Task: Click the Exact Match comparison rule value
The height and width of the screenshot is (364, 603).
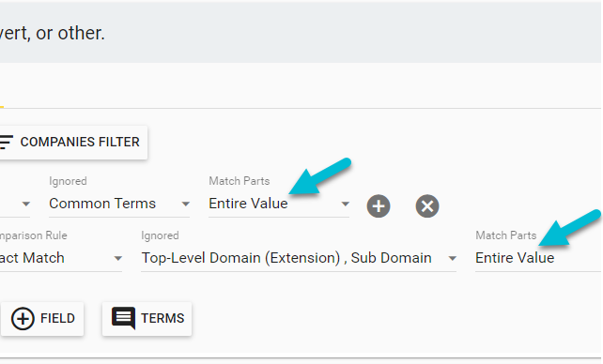Action: coord(32,258)
